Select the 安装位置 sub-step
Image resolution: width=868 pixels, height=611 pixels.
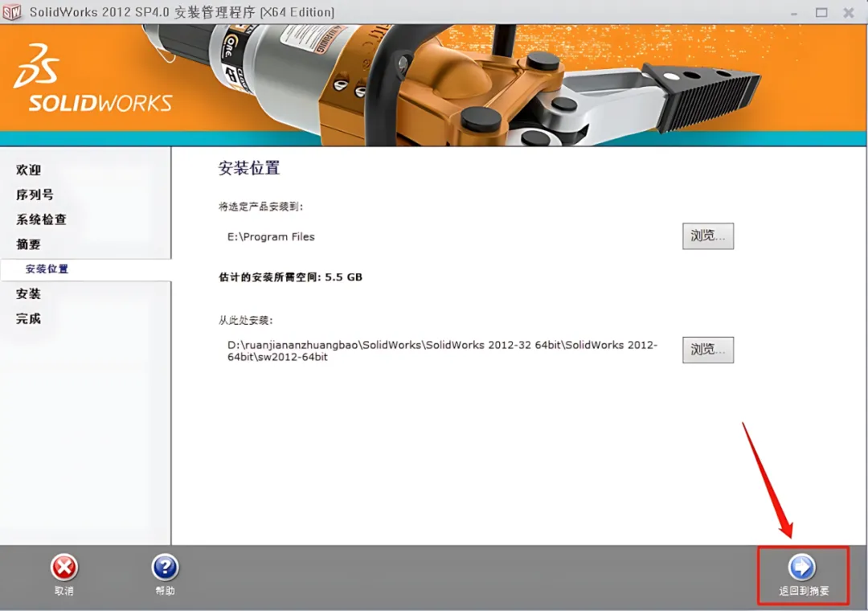(47, 269)
